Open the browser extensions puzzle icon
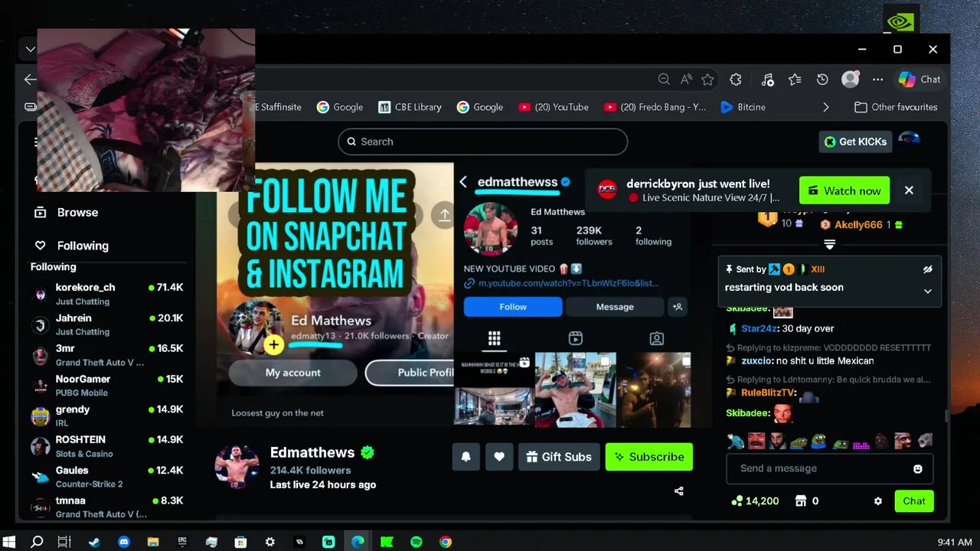Viewport: 980px width, 551px height. (736, 80)
